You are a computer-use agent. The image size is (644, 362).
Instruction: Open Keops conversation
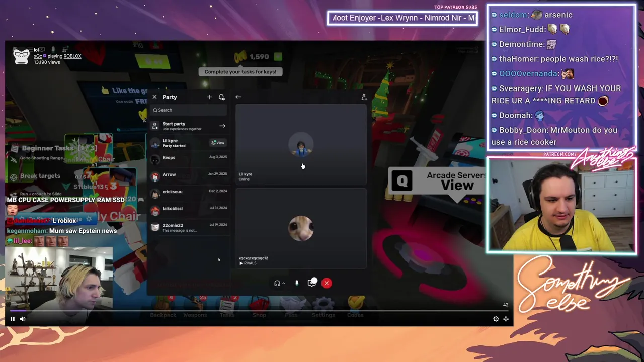(x=189, y=160)
